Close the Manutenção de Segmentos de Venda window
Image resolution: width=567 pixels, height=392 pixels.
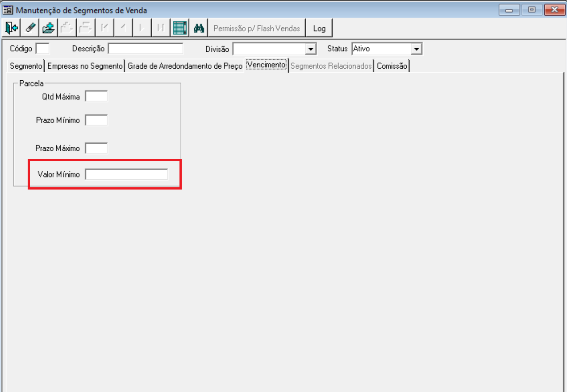(x=554, y=9)
